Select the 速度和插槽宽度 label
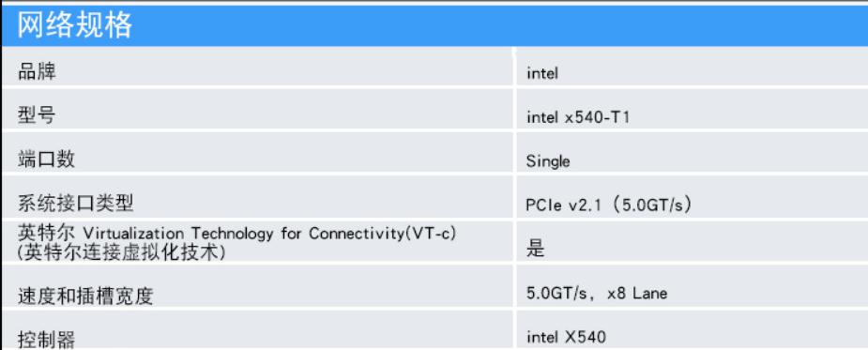Image resolution: width=868 pixels, height=350 pixels. [85, 297]
